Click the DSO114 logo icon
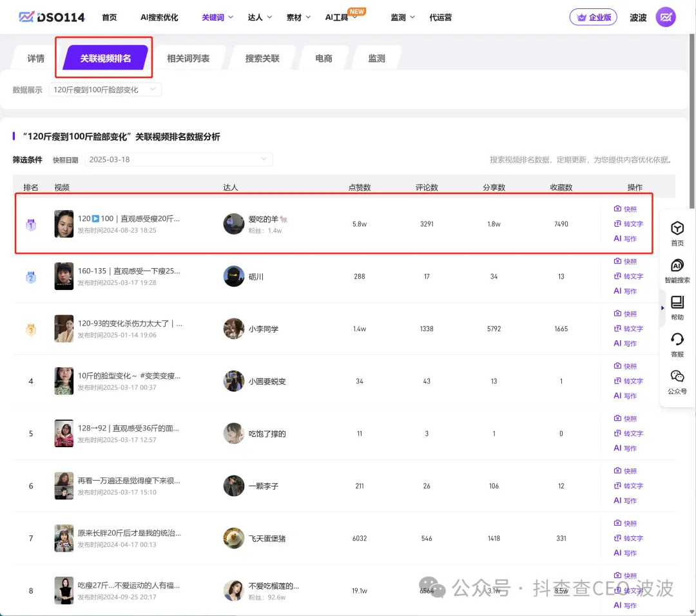 pyautogui.click(x=26, y=17)
